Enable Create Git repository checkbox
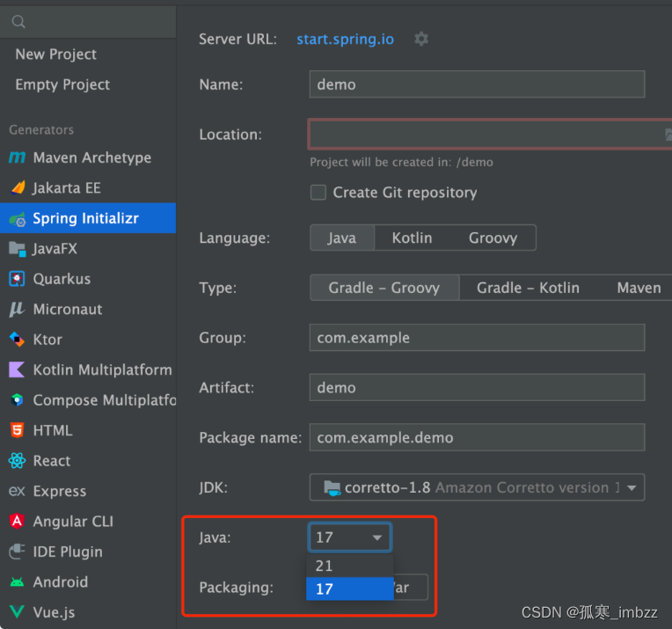The height and width of the screenshot is (629, 672). (318, 193)
